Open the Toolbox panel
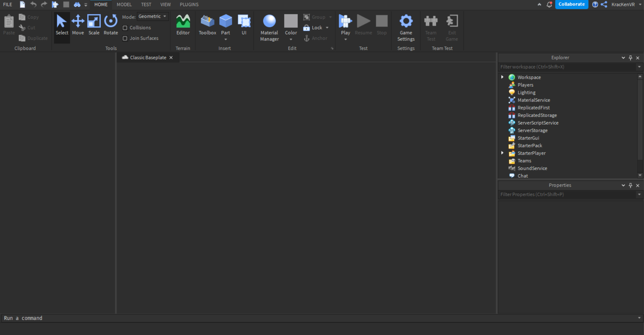The width and height of the screenshot is (644, 335). pos(207,25)
